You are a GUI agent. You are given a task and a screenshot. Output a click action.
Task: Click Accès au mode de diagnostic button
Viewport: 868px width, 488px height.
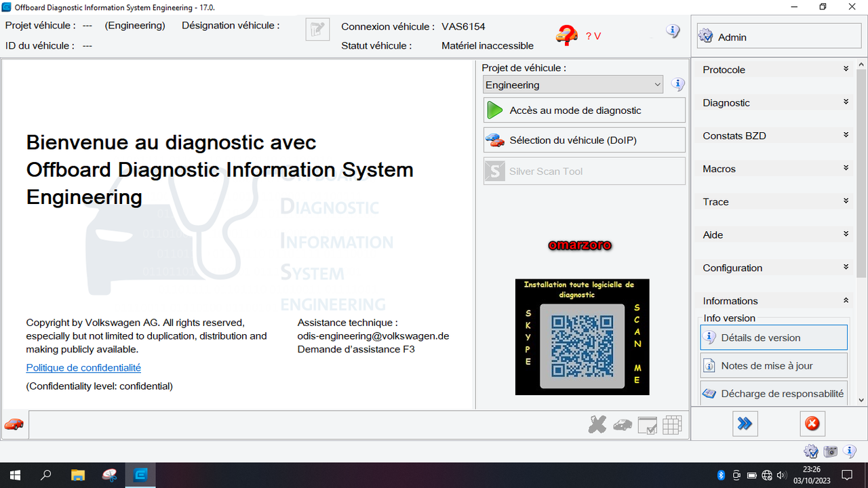584,110
